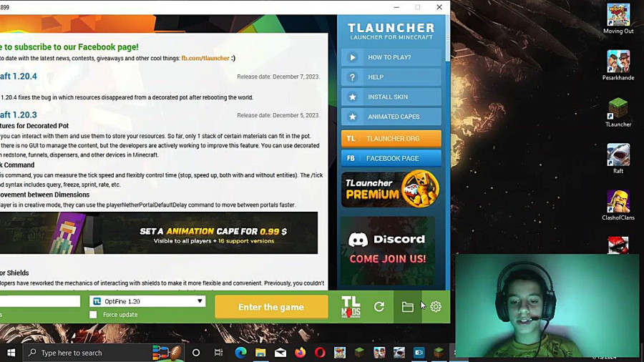644x362 pixels.
Task: Expand the OptiFine 1.20 version dropdown
Action: pyautogui.click(x=147, y=301)
